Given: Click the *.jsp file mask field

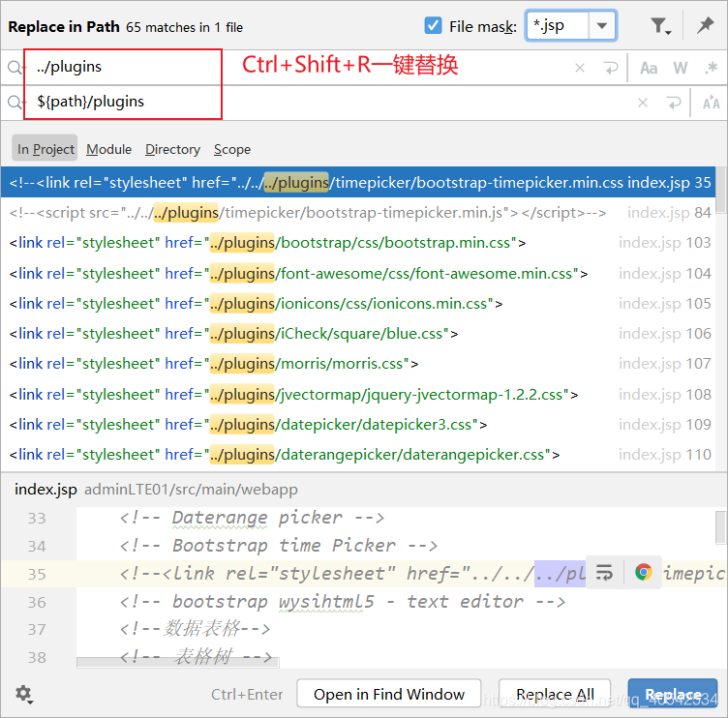Looking at the screenshot, I should [558, 26].
